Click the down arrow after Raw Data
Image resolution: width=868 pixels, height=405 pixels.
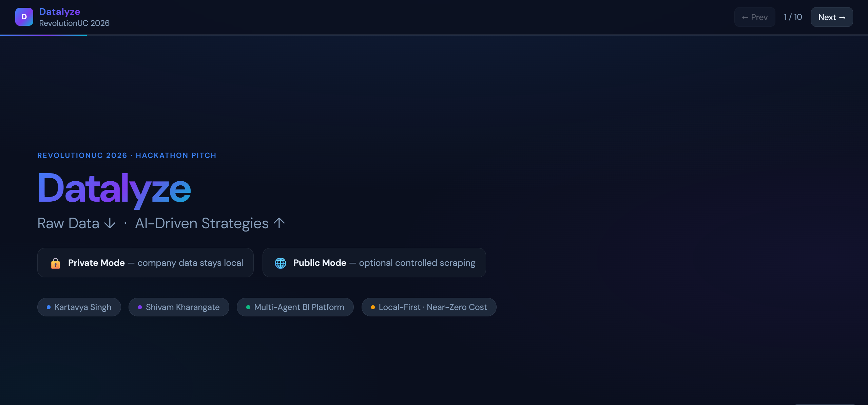tap(110, 223)
